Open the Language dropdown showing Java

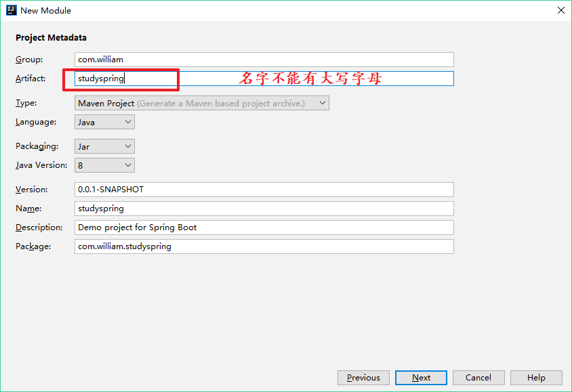click(104, 122)
